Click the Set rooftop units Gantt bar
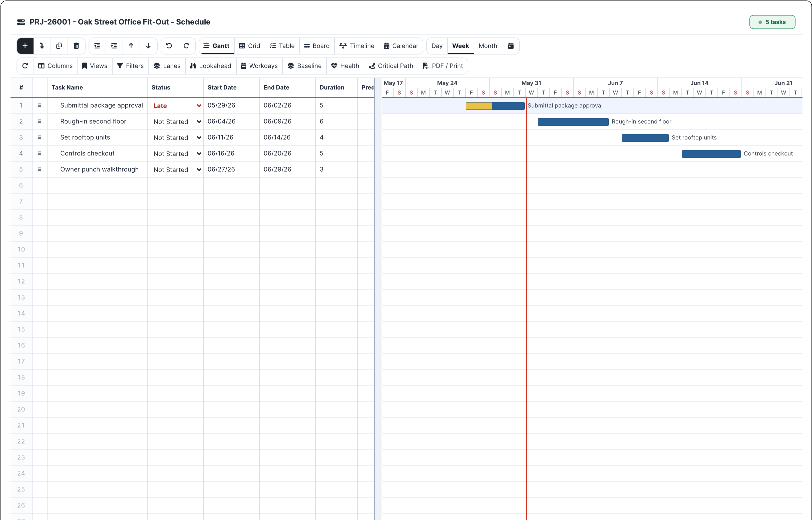Screen dimensions: 812x520 pos(645,138)
